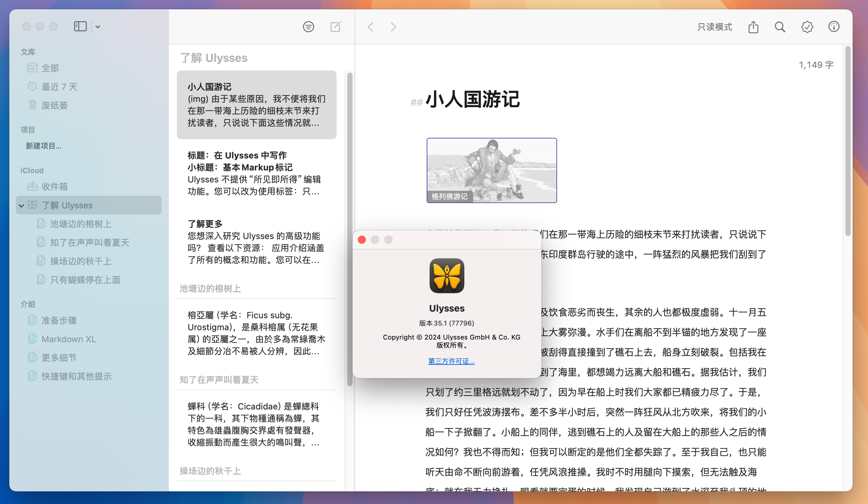Image resolution: width=868 pixels, height=504 pixels.
Task: Click the navigation list icon
Action: [x=309, y=26]
